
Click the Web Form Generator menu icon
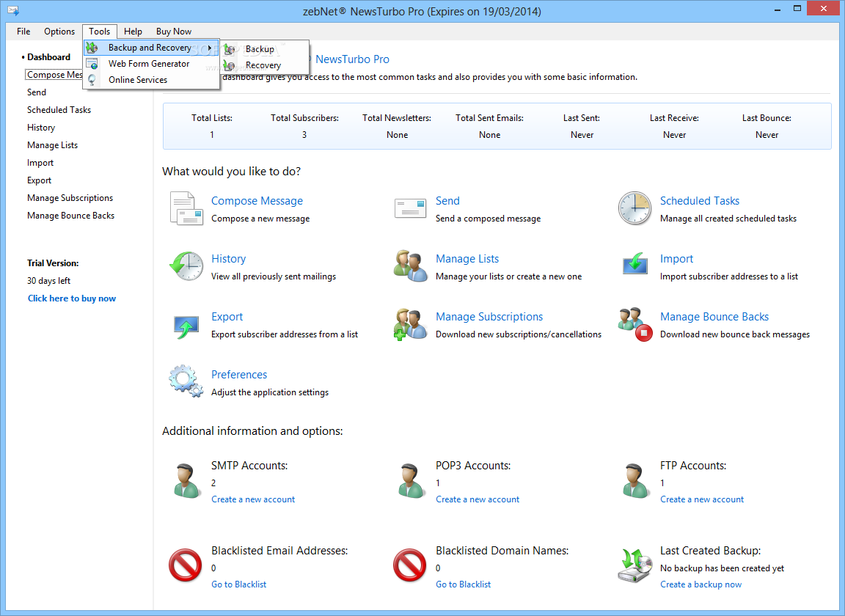(92, 64)
